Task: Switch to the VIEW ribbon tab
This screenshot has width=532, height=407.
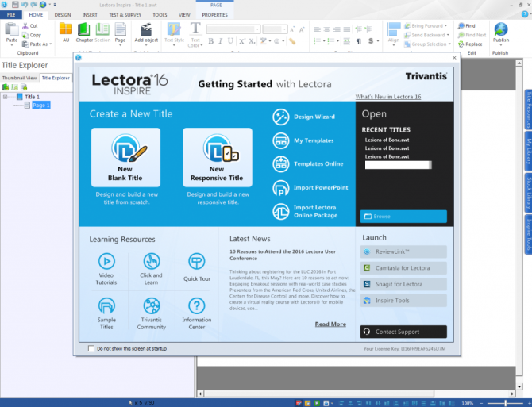Action: pos(184,15)
